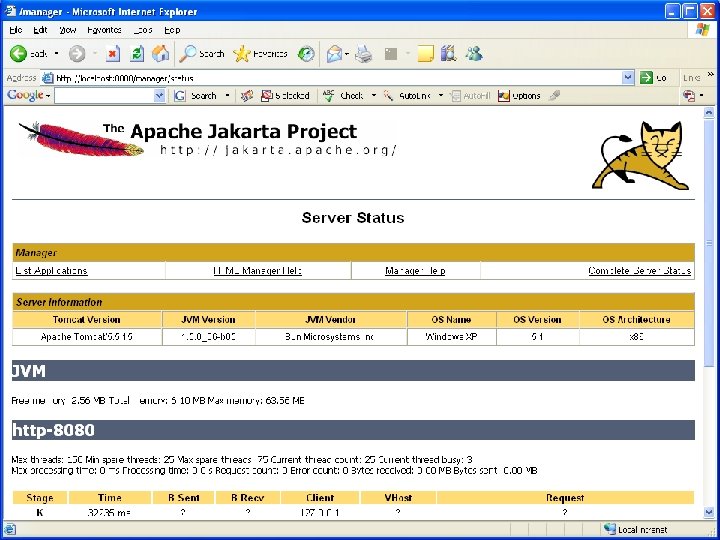Open the Google search box dropdown arrow
720x540 pixels.
click(x=159, y=96)
